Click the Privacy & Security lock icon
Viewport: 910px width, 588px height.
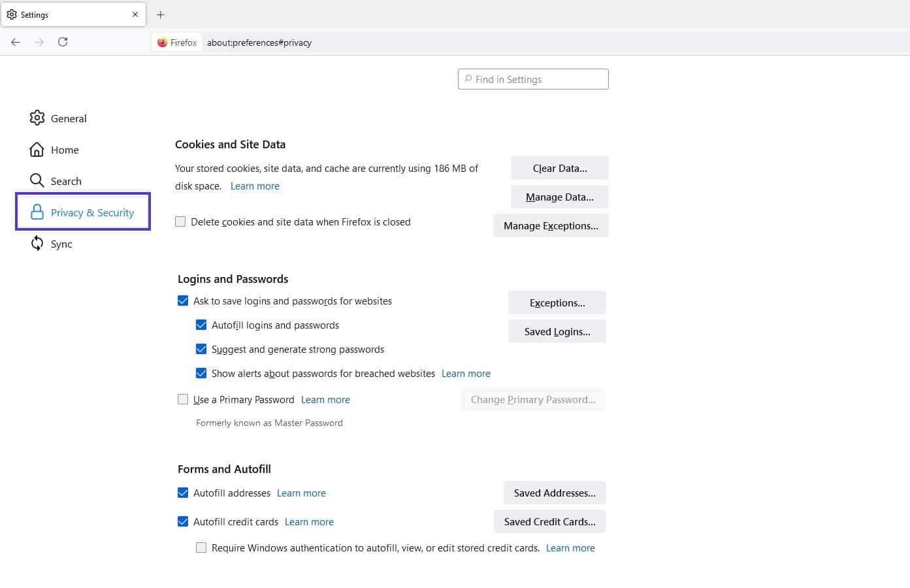[36, 212]
